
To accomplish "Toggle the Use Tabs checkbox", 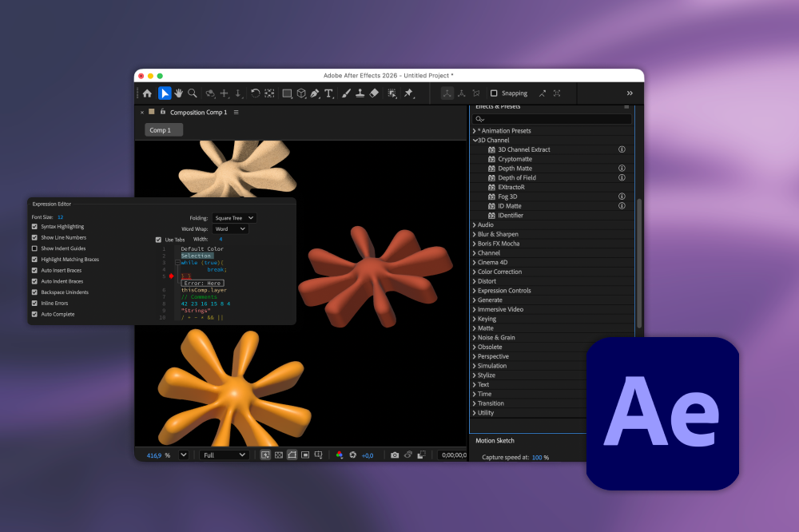I will click(x=158, y=240).
